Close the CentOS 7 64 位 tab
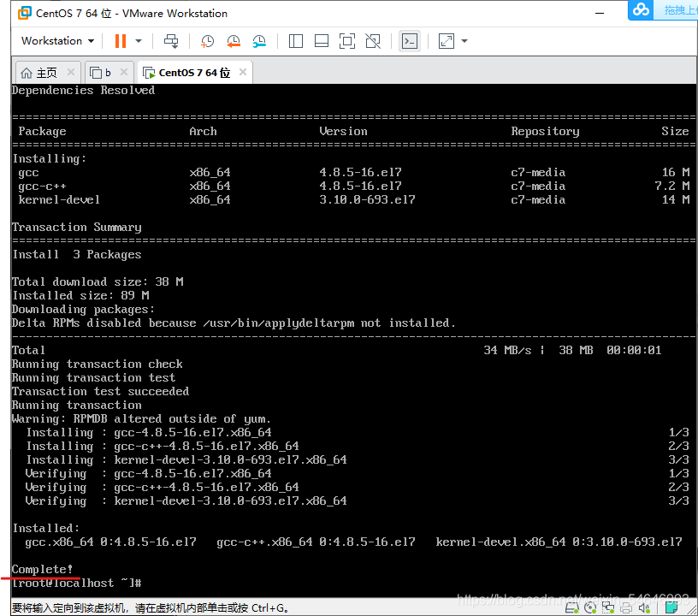The image size is (698, 616). pyautogui.click(x=243, y=72)
